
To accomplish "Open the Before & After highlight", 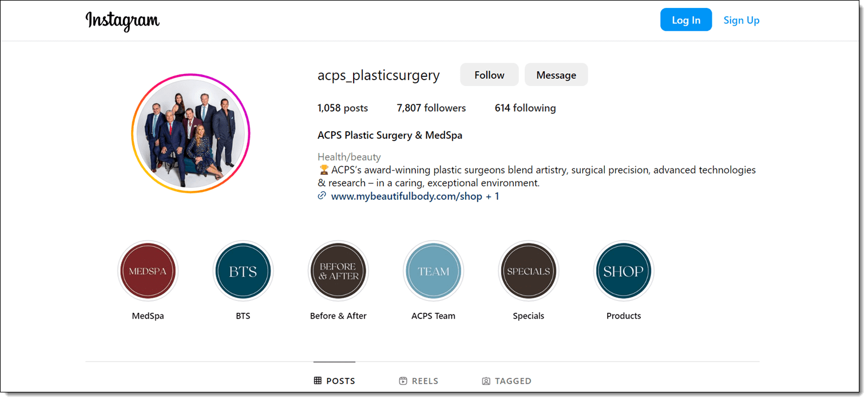I will pyautogui.click(x=338, y=270).
